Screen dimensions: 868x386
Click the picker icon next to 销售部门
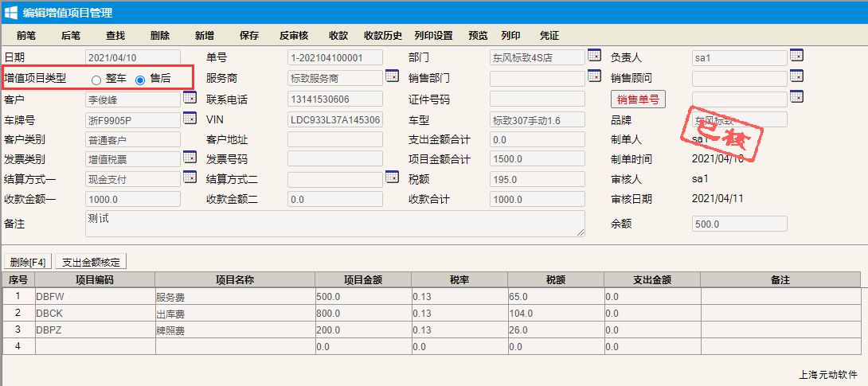594,76
